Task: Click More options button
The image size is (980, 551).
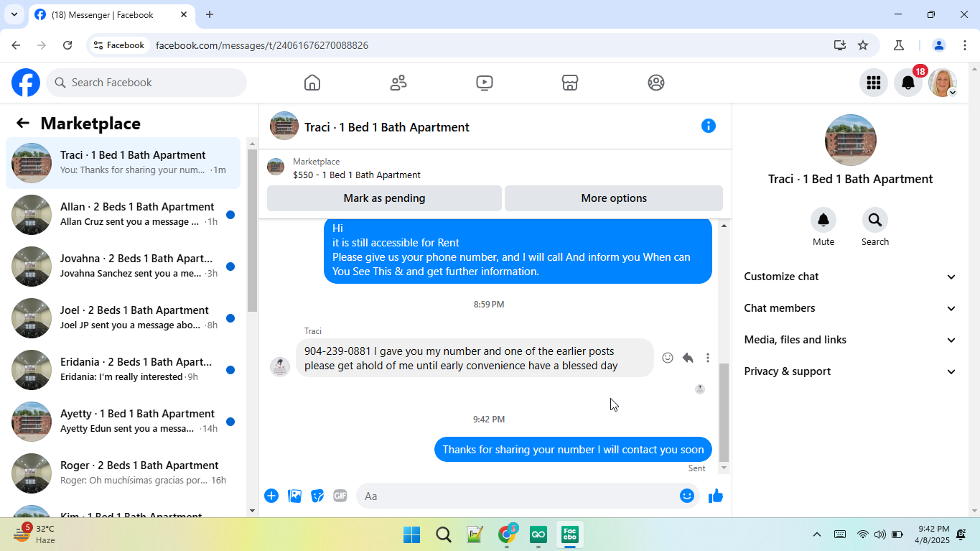Action: (x=614, y=198)
